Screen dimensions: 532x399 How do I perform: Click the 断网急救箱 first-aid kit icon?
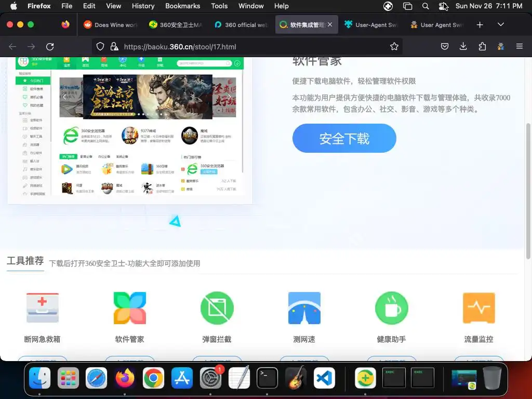(43, 308)
